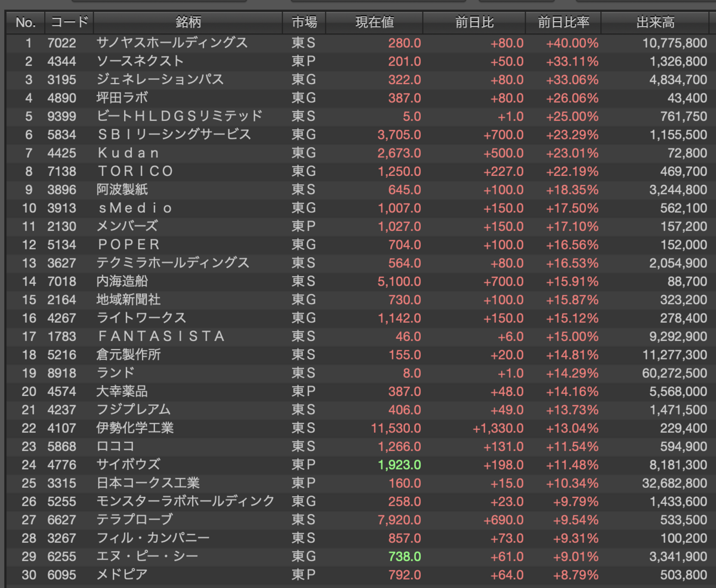Select SBIリーシングサービス row
The width and height of the screenshot is (716, 588).
tap(358, 135)
